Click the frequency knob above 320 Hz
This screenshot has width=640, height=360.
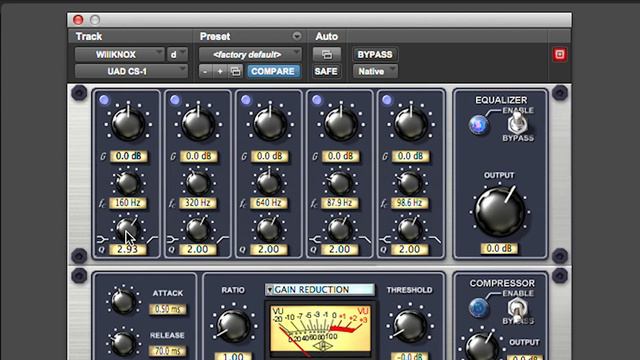tap(198, 183)
